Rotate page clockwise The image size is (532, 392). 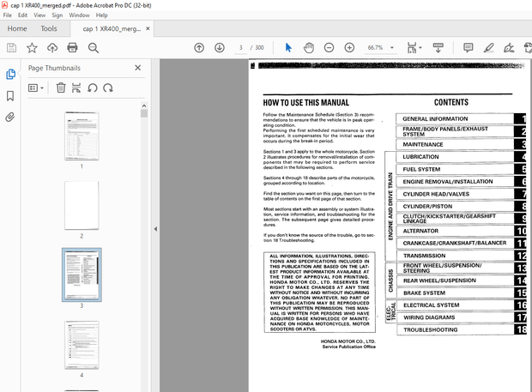pos(108,88)
